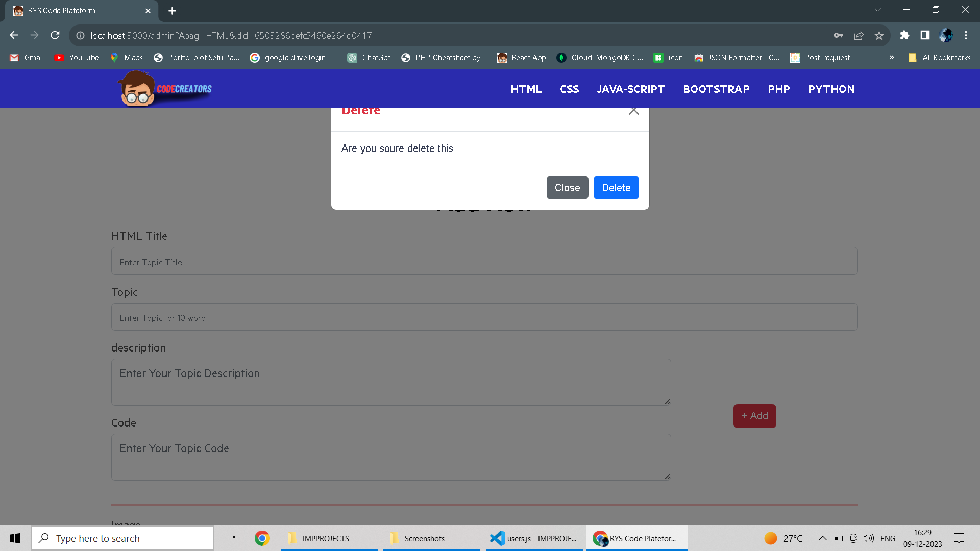Open the saved passwords key icon
The width and height of the screenshot is (980, 551).
point(838,35)
